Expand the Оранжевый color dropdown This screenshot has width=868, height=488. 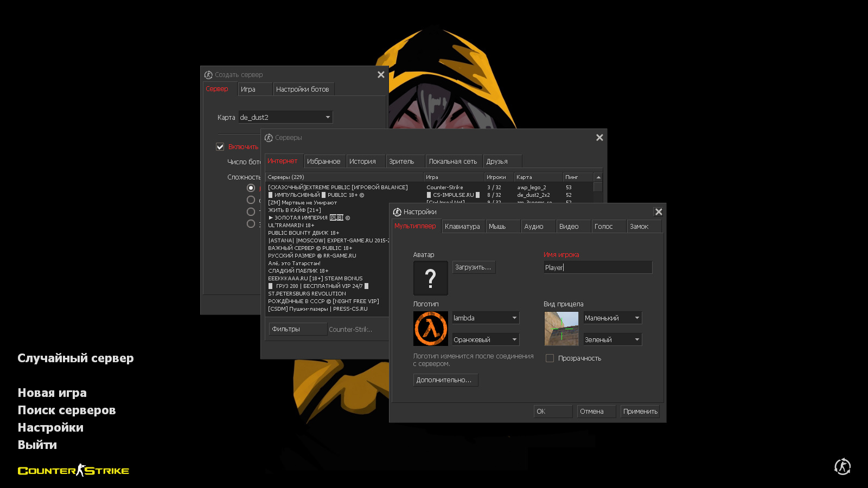485,340
